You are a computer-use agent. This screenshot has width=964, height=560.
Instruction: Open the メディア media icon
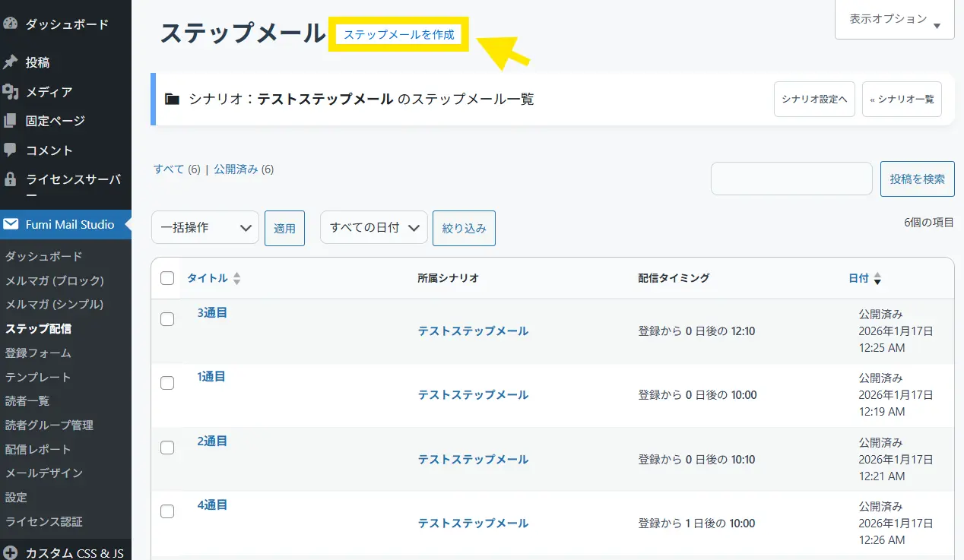pyautogui.click(x=11, y=92)
